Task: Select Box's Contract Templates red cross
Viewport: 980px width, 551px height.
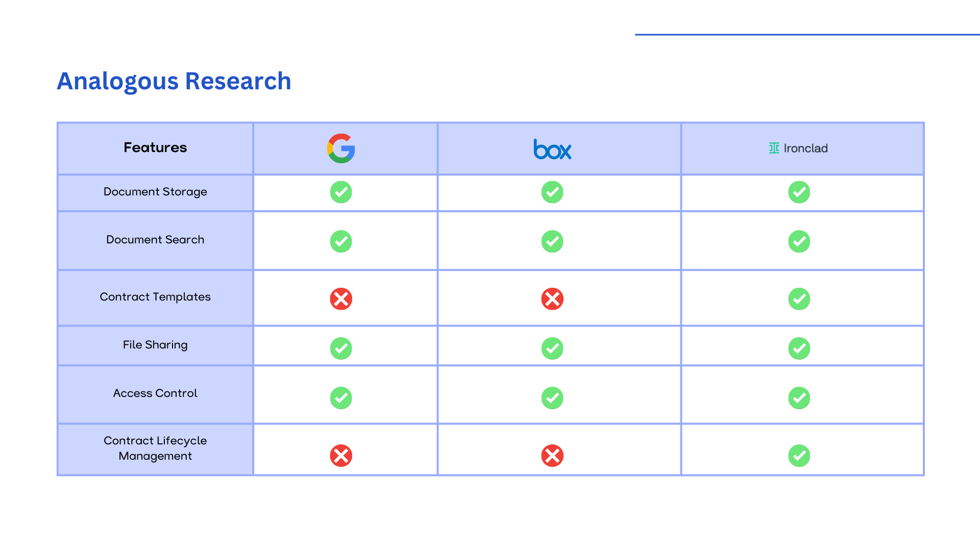Action: (x=552, y=299)
